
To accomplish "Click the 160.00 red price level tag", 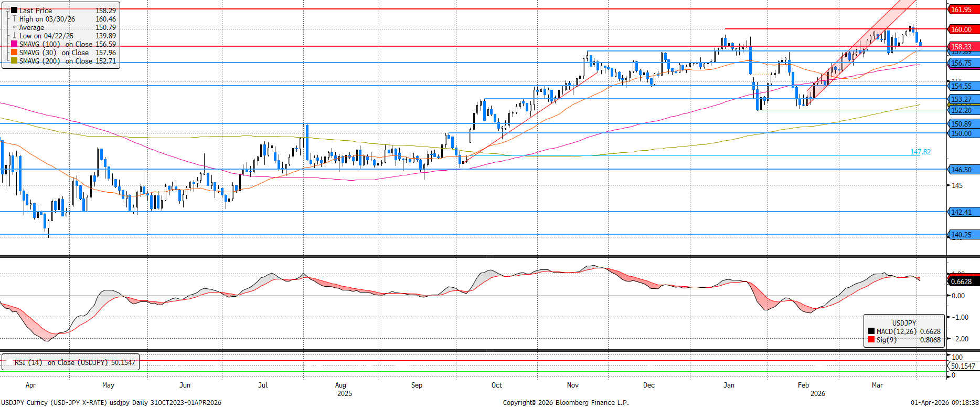I will click(x=963, y=29).
